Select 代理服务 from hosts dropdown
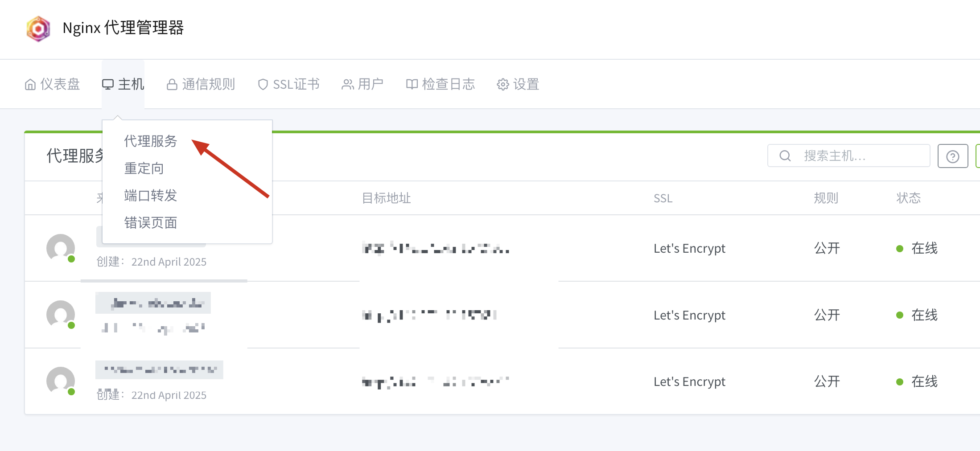Image resolution: width=980 pixels, height=451 pixels. tap(151, 141)
